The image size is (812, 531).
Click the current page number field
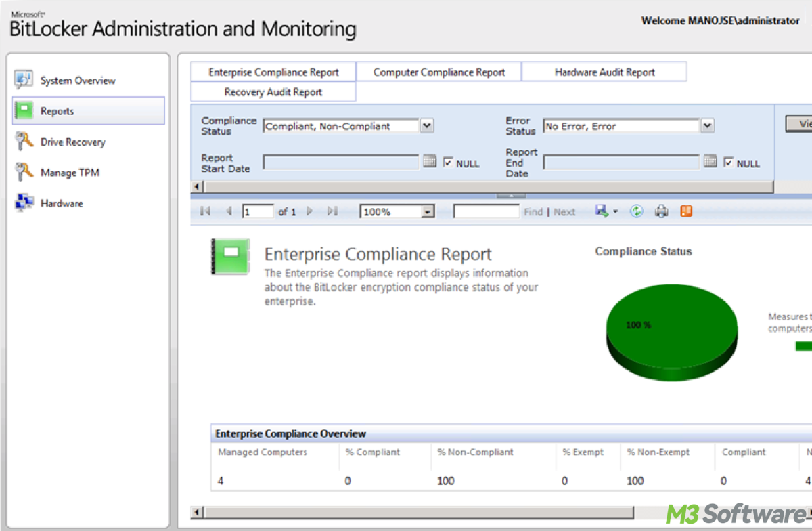[x=258, y=212]
